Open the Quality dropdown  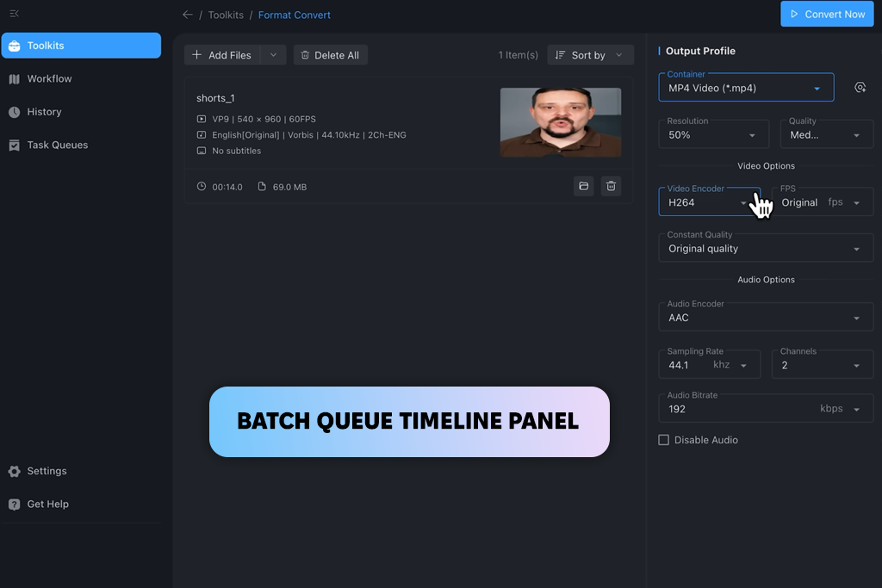tap(826, 135)
